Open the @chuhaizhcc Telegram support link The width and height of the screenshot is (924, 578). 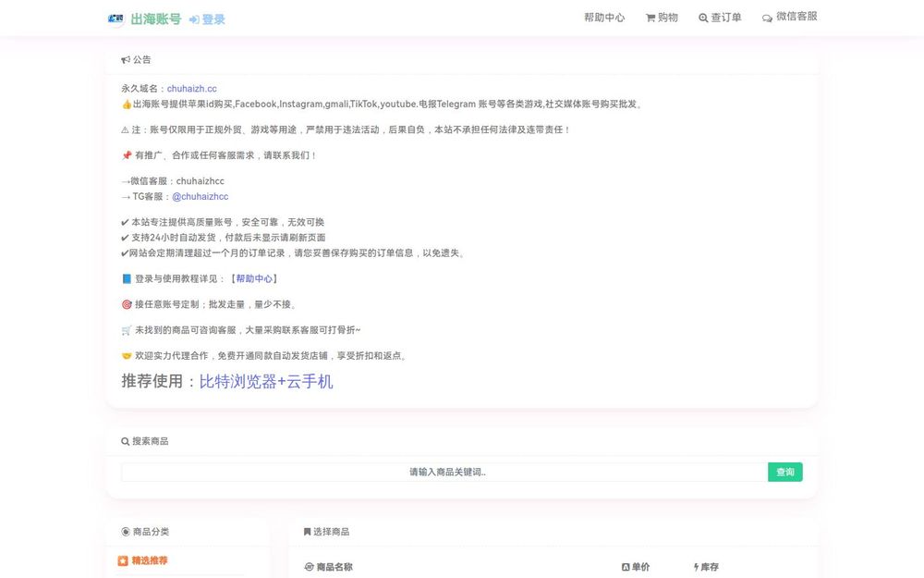tap(200, 196)
